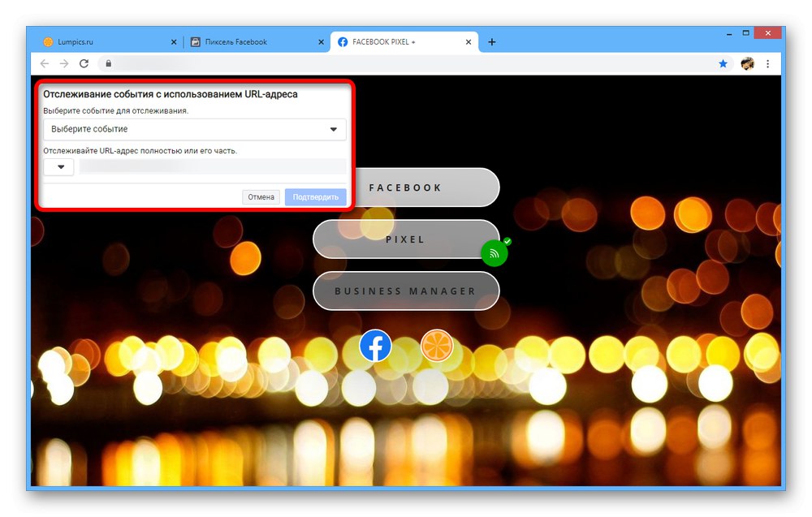
Task: Focus the tracked URL input field
Action: [212, 166]
